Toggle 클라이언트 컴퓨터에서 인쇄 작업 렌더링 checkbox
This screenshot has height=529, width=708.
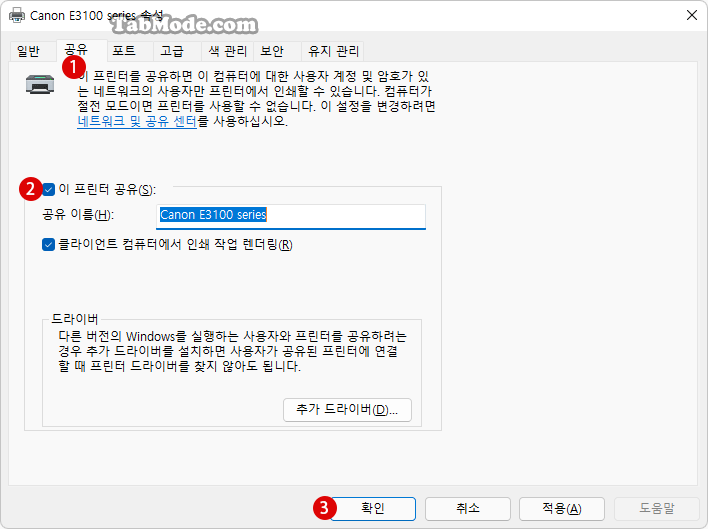pos(48,245)
